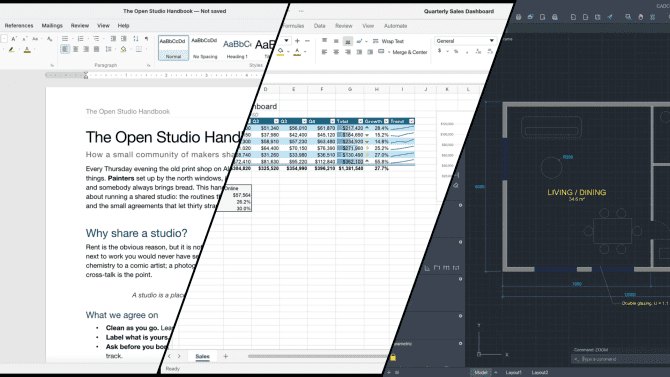Click the spreadsheet fill color icon
This screenshot has width=670, height=377.
(x=280, y=52)
